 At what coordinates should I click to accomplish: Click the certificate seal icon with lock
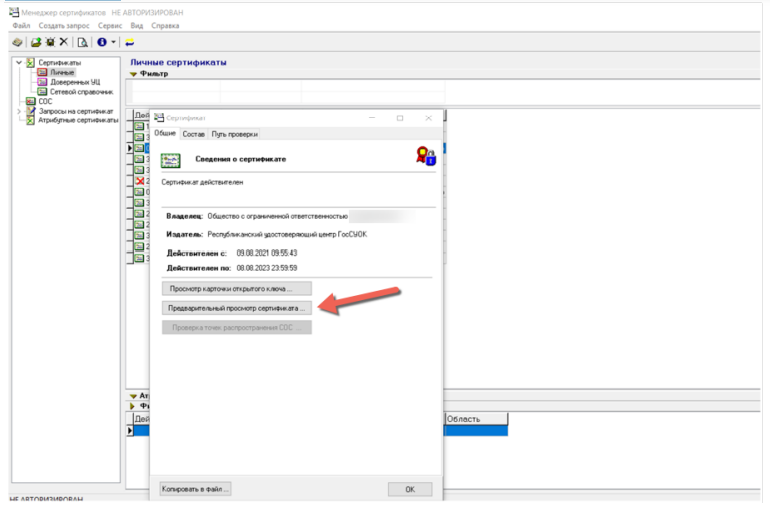(x=426, y=156)
